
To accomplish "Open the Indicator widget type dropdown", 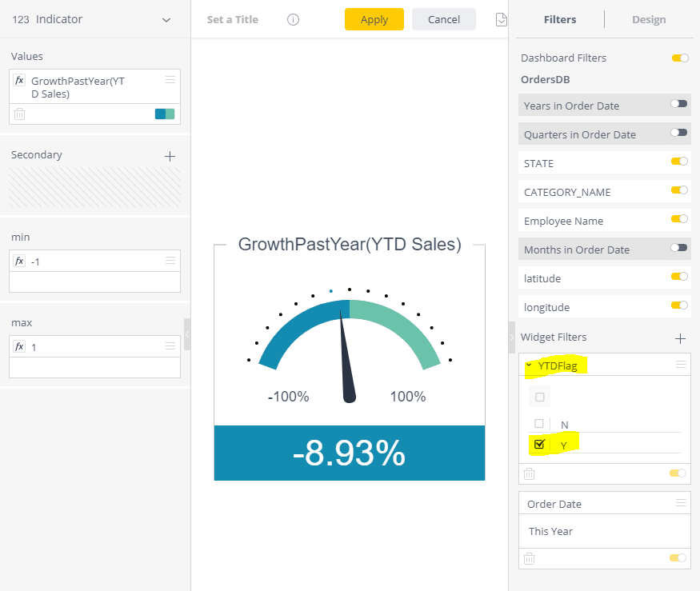I will pos(166,20).
